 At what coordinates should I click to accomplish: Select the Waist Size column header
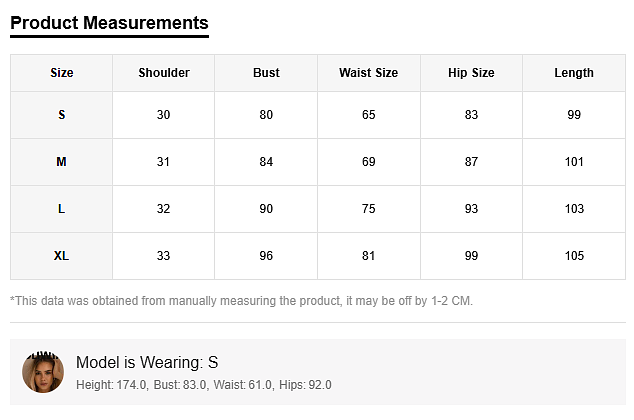369,73
